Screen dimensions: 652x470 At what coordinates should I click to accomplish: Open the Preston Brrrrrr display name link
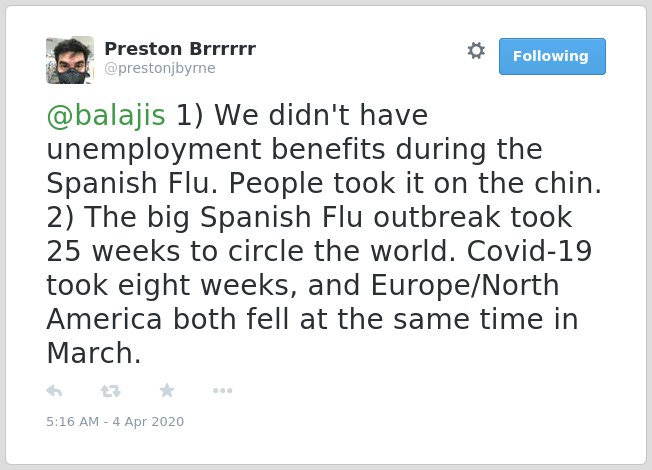tap(180, 49)
